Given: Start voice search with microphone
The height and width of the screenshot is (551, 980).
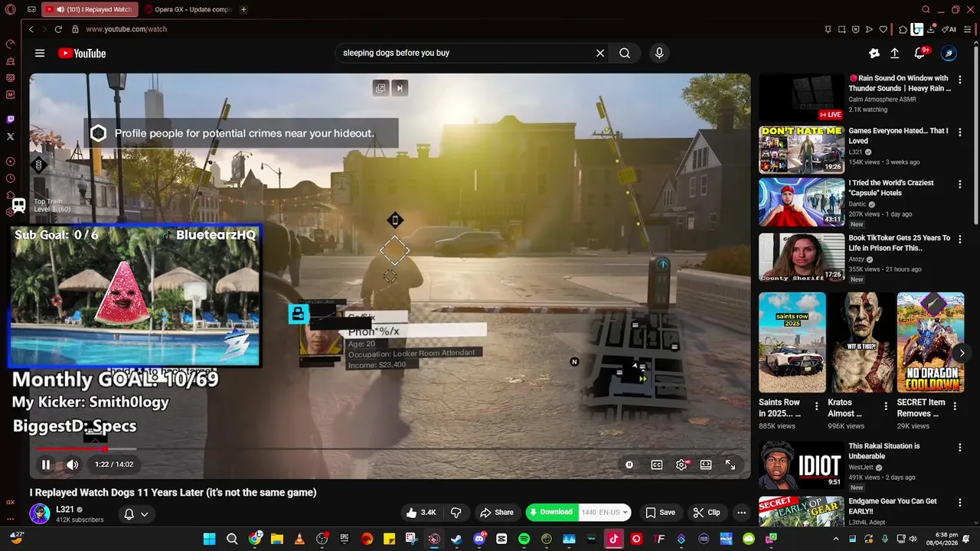Looking at the screenshot, I should [x=659, y=53].
